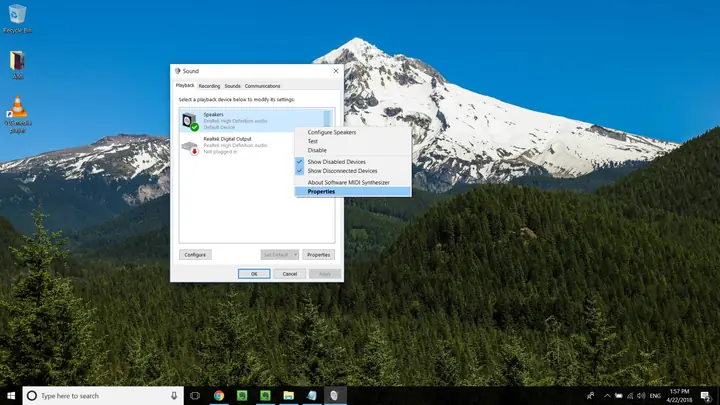Expand the hidden system tray icons chevron

click(605, 395)
